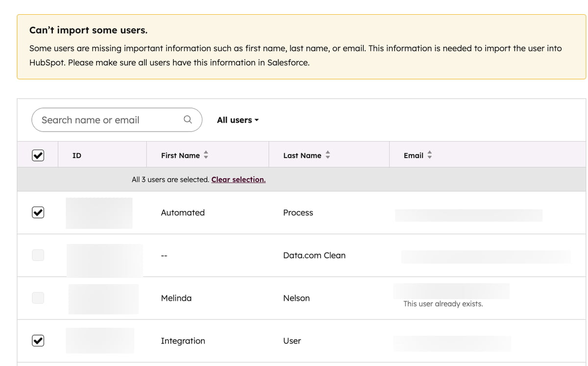Uncheck the Automated Process user row

[x=38, y=212]
